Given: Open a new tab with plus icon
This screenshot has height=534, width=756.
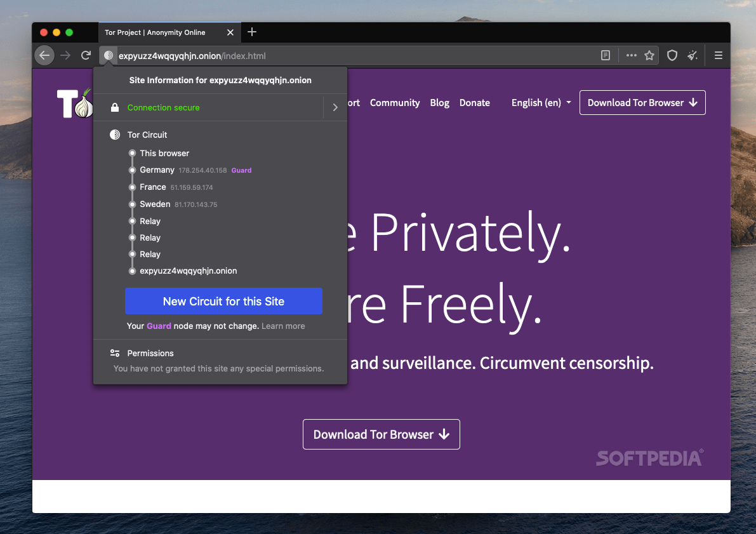Looking at the screenshot, I should pyautogui.click(x=251, y=32).
